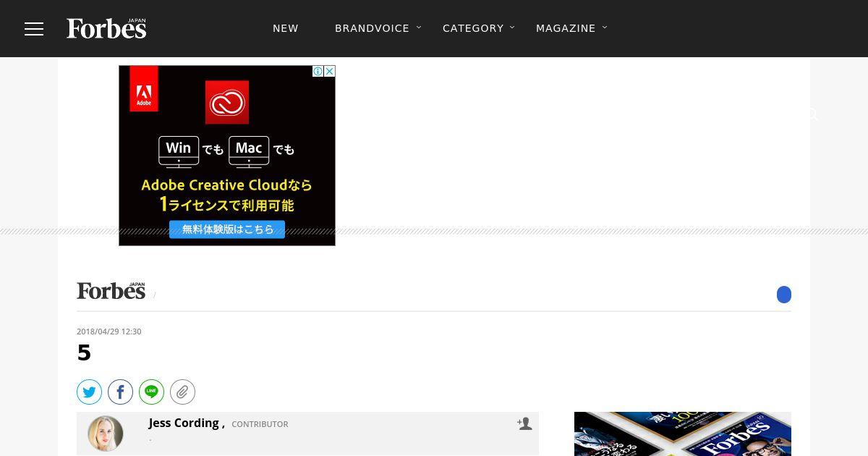
Task: Click the Forbes Japan logo in header
Action: pos(106,28)
